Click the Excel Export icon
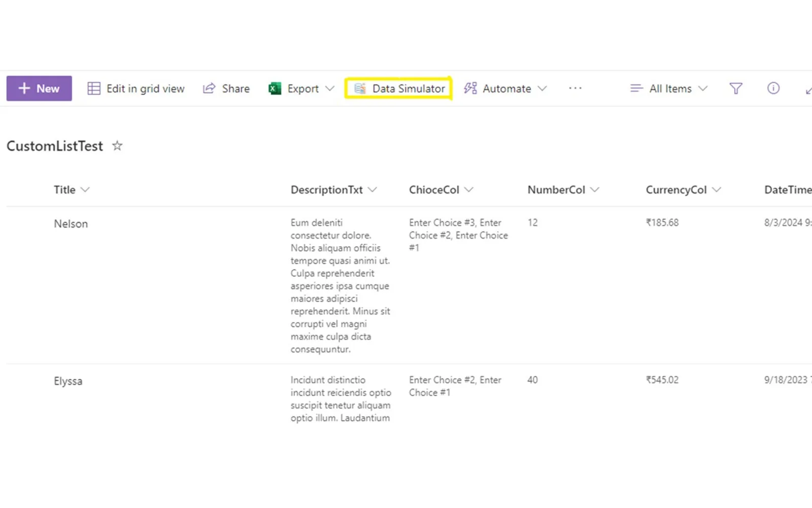Viewport: 812px width, 508px height. point(275,88)
